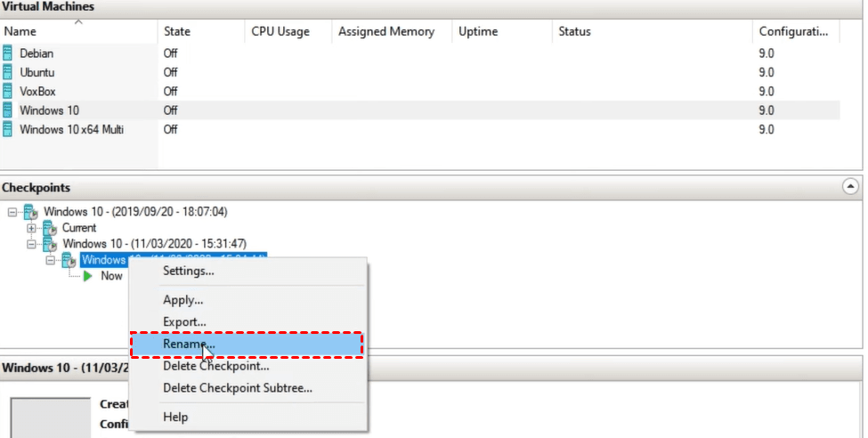Click the Debian virtual machine icon
The image size is (868, 438).
[9, 53]
